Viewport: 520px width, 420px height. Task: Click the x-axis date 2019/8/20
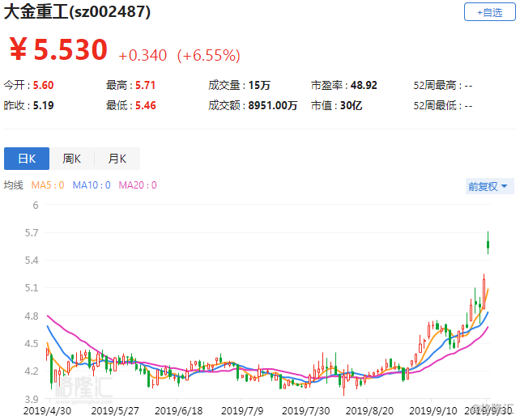(369, 411)
